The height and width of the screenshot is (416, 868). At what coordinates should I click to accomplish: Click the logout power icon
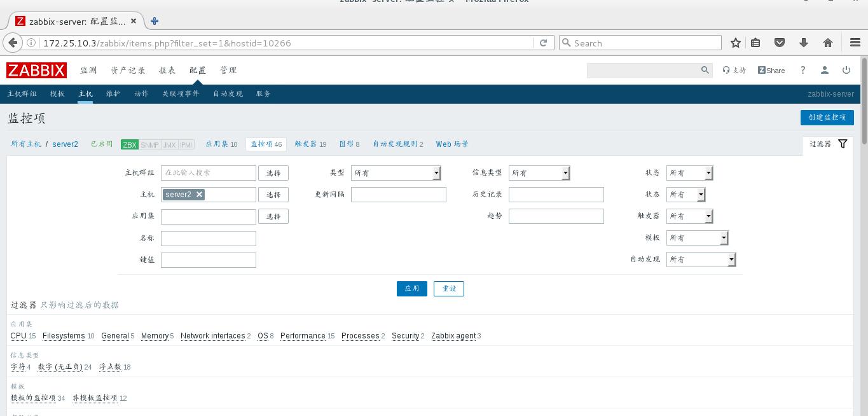click(846, 70)
